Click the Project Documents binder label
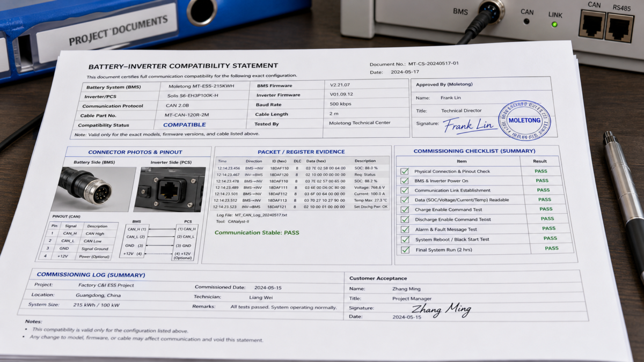644x362 pixels. (119, 31)
